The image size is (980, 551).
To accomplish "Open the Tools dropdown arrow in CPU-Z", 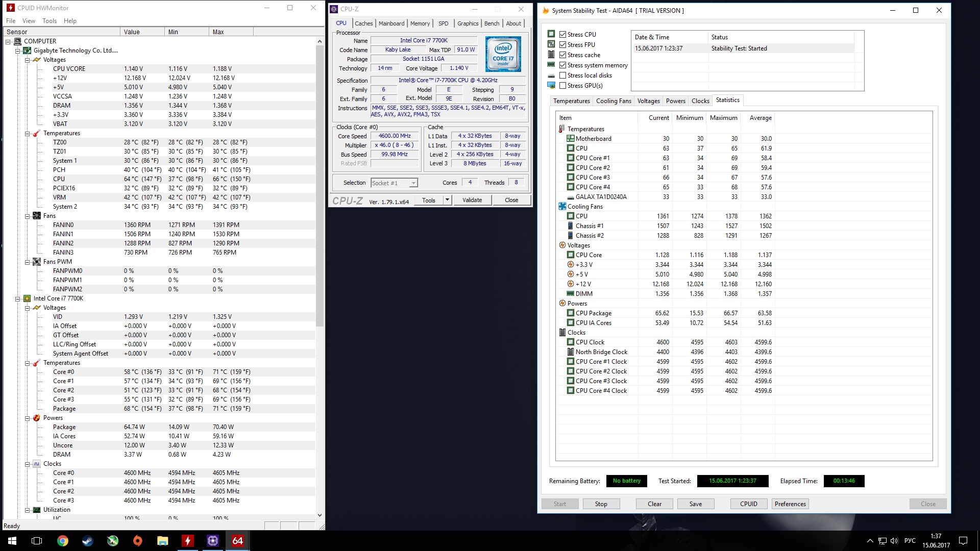I will (x=447, y=200).
